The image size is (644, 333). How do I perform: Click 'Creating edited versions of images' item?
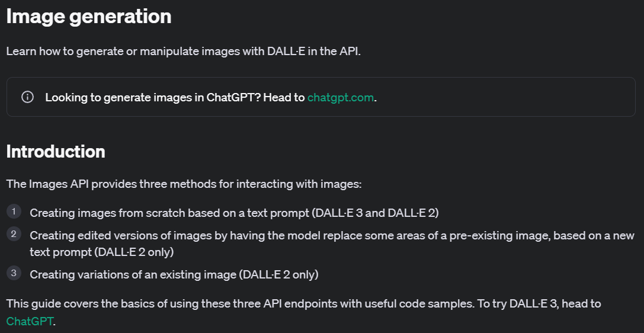(332, 244)
